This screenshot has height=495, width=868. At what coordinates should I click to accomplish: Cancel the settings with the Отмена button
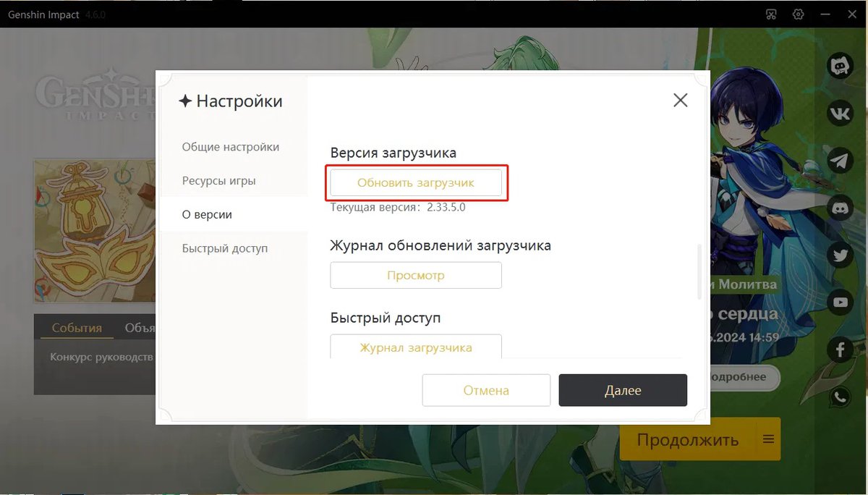pyautogui.click(x=486, y=390)
